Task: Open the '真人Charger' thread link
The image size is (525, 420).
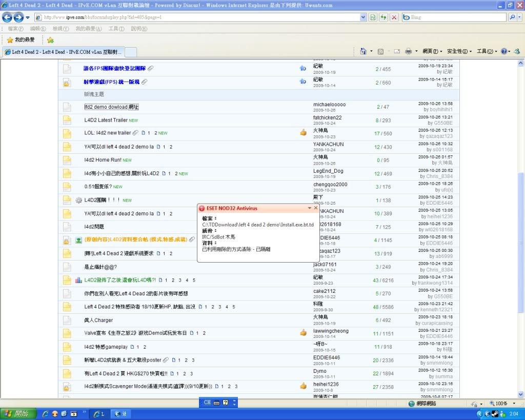Action: [x=98, y=320]
